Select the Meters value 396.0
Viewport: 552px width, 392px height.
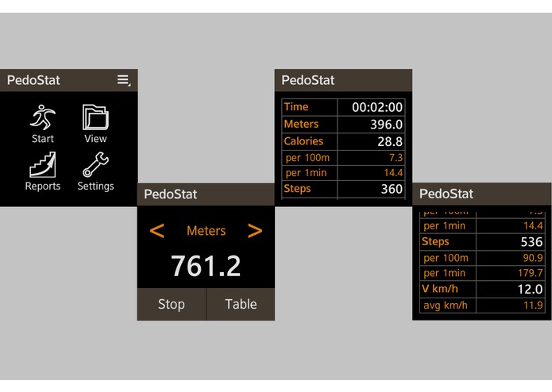386,125
